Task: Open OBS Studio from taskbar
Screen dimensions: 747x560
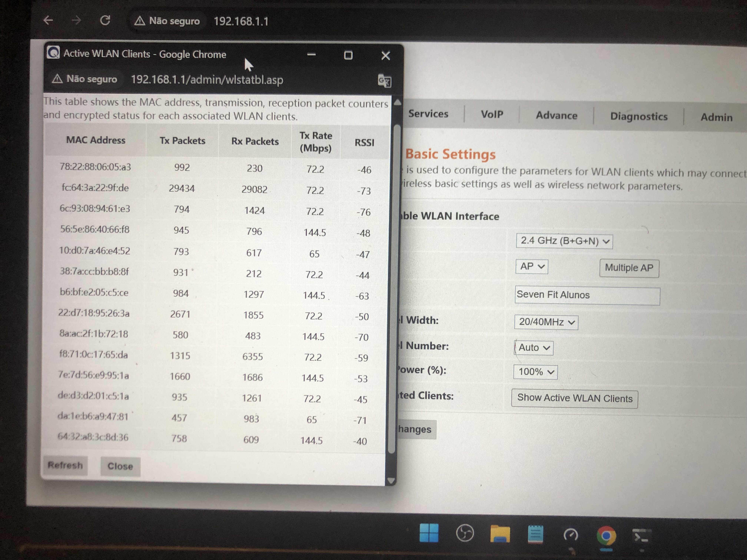Action: [465, 533]
